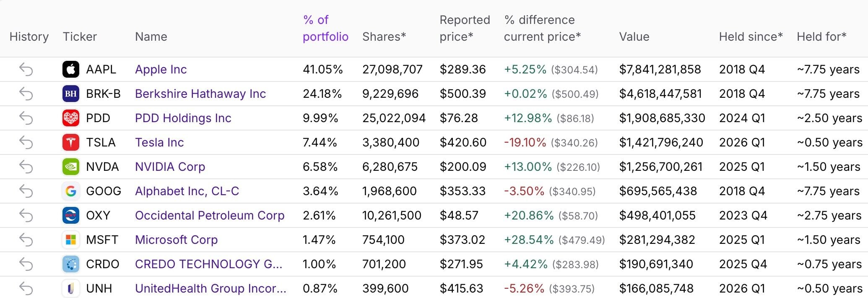Sort by % of portfolio column
This screenshot has width=868, height=298.
coord(325,28)
